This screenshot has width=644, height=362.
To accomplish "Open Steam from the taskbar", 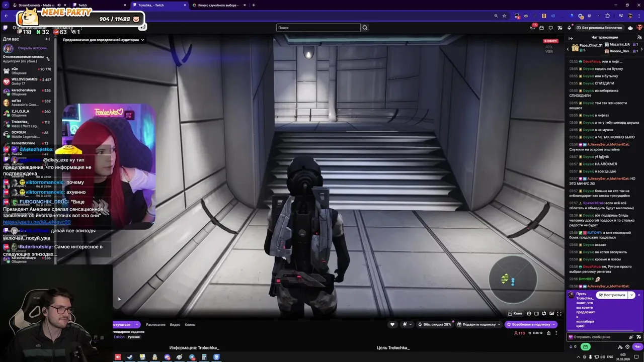I will [x=130, y=357].
